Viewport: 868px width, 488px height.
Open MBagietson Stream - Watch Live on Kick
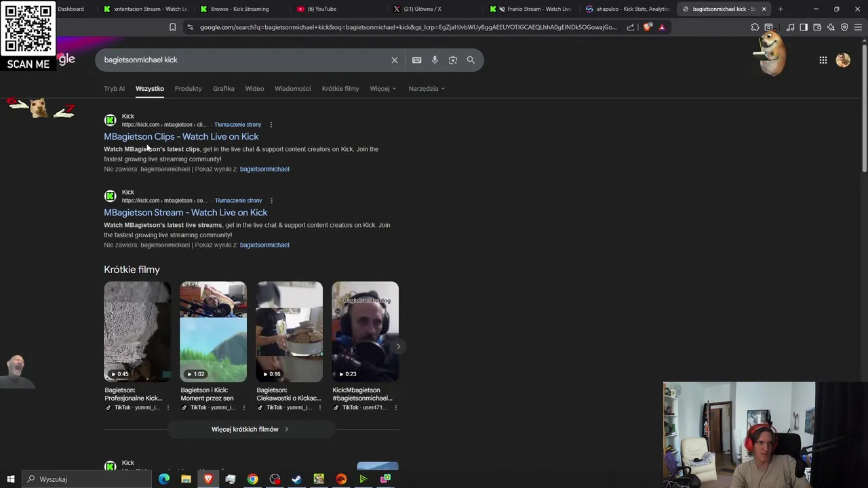[x=185, y=213]
